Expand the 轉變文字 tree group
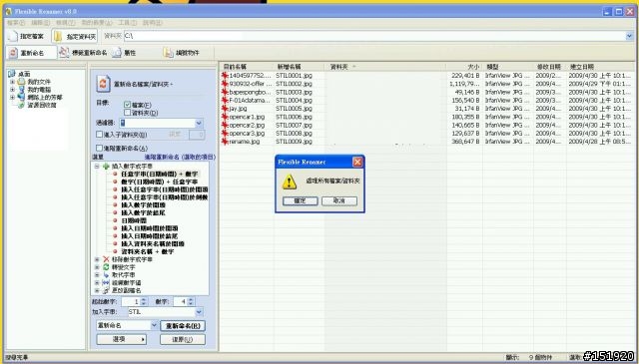 [x=97, y=267]
